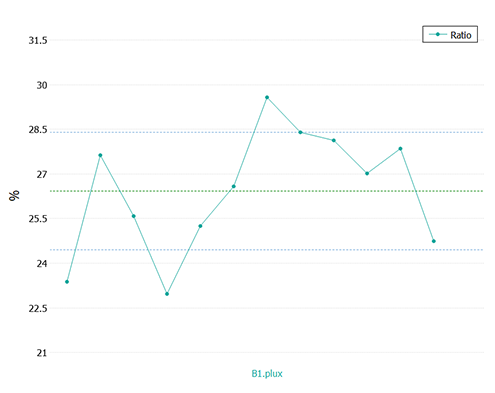Click the green dotted mean line
Image resolution: width=495 pixels, height=393 pixels.
coord(267,191)
